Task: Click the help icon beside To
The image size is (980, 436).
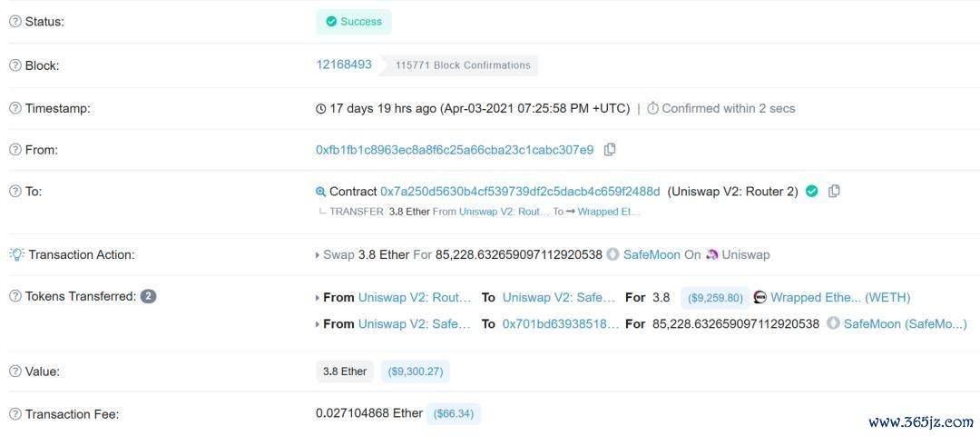Action: [x=15, y=192]
